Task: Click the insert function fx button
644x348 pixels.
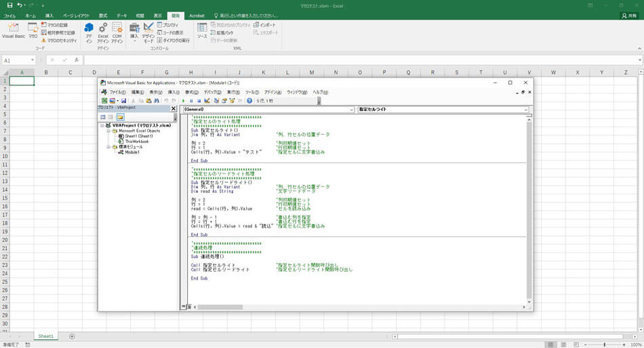Action: click(77, 60)
